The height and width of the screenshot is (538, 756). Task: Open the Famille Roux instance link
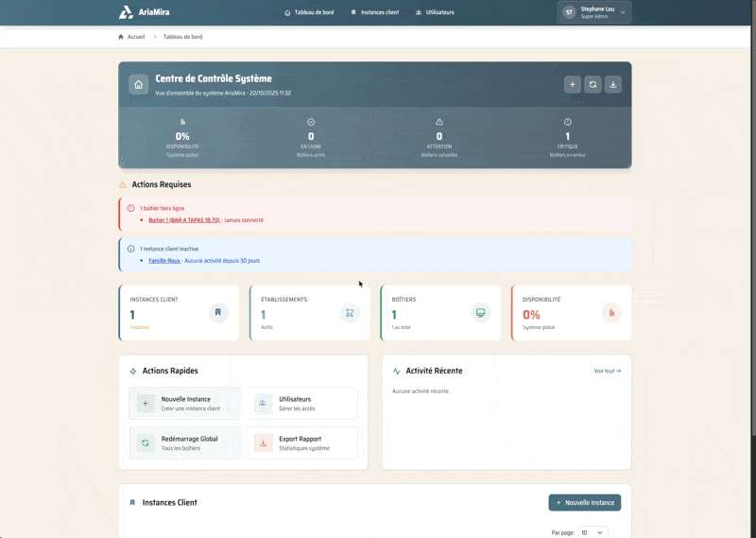pyautogui.click(x=164, y=261)
